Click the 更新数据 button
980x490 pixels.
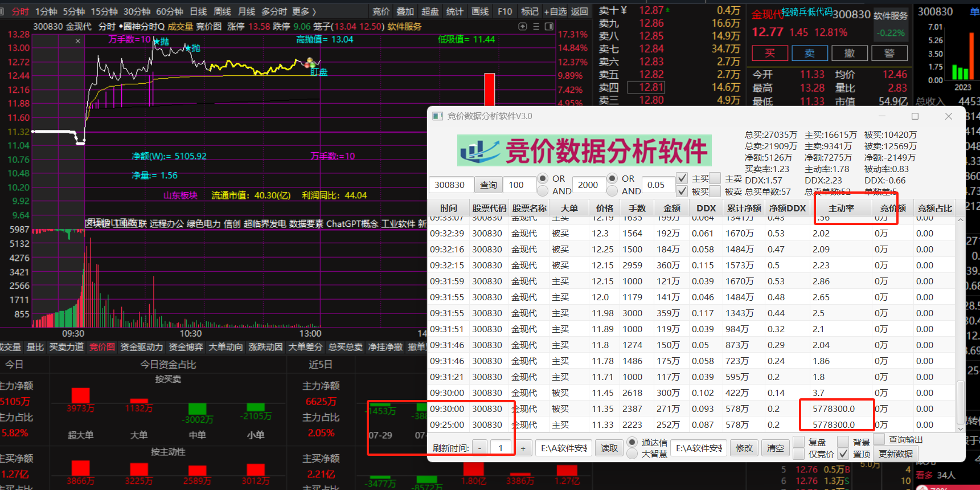(896, 454)
